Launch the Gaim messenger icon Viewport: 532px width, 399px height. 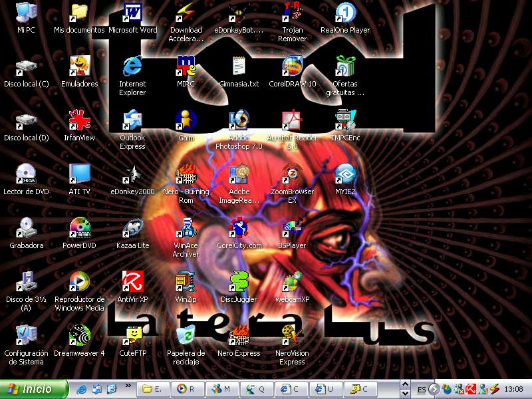tap(186, 120)
